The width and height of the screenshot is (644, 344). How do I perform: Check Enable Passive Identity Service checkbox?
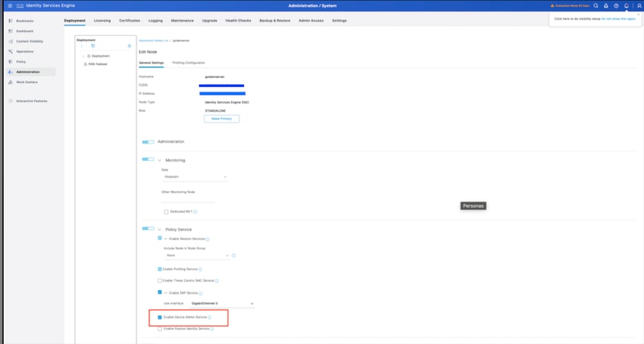click(160, 329)
